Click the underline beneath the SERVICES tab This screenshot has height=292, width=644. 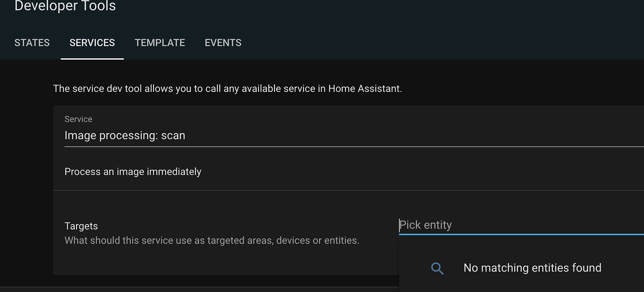(92, 59)
